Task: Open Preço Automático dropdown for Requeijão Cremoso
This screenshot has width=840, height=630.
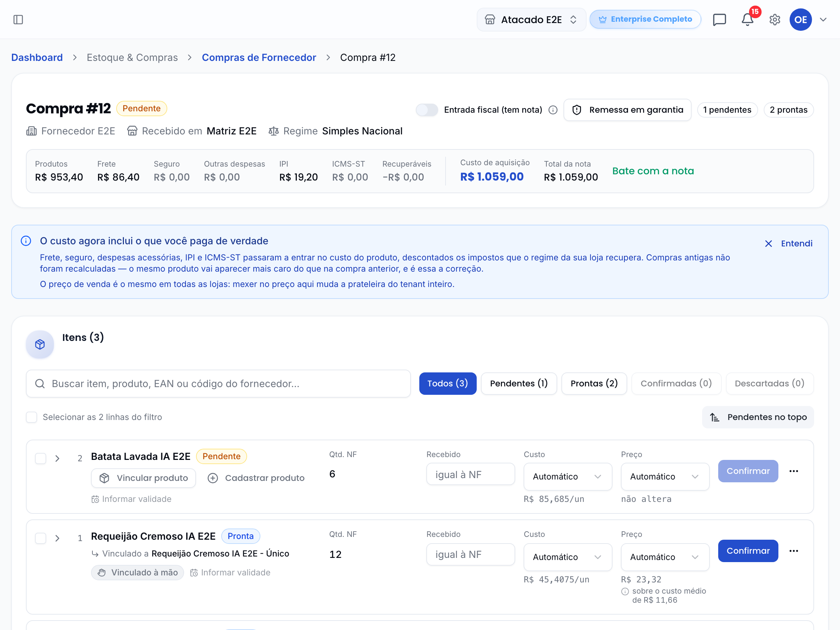Action: [x=665, y=557]
